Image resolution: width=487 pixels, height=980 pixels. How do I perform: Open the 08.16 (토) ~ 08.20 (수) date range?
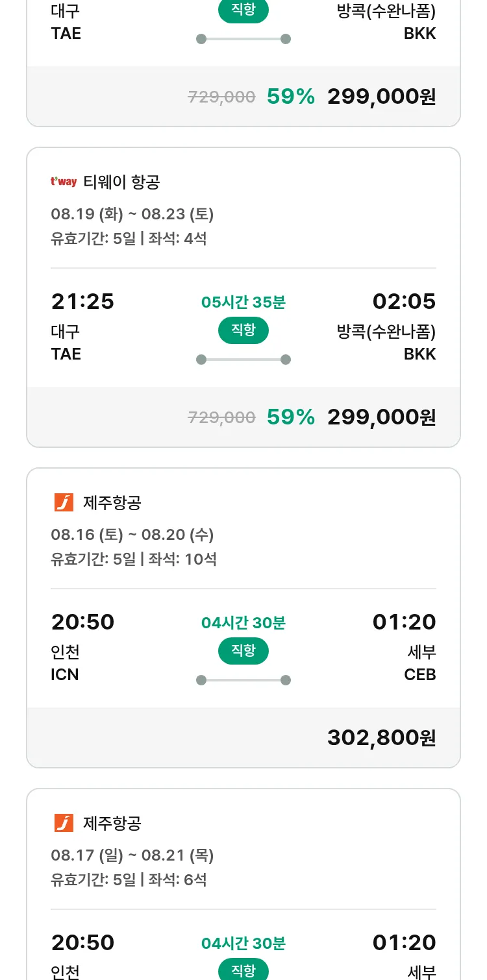(x=132, y=535)
